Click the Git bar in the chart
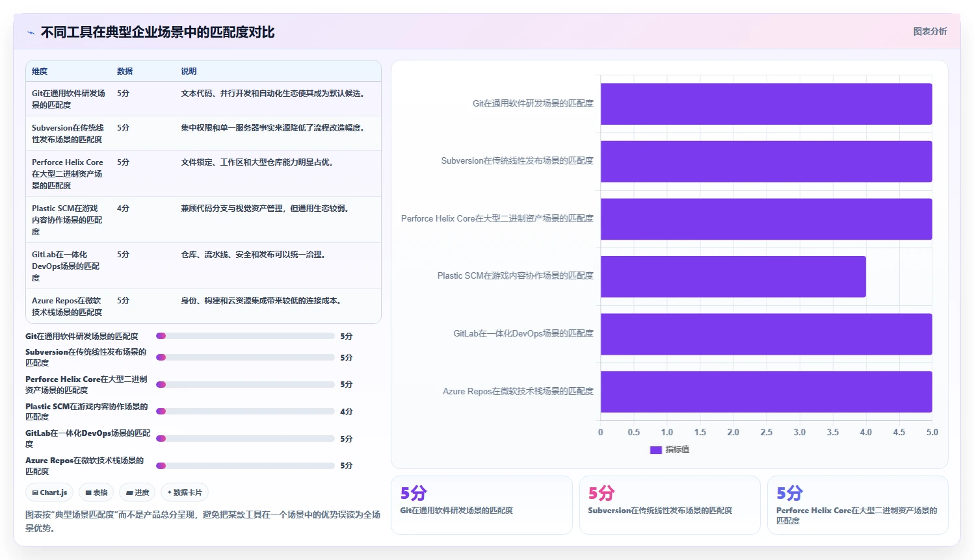 (x=766, y=104)
